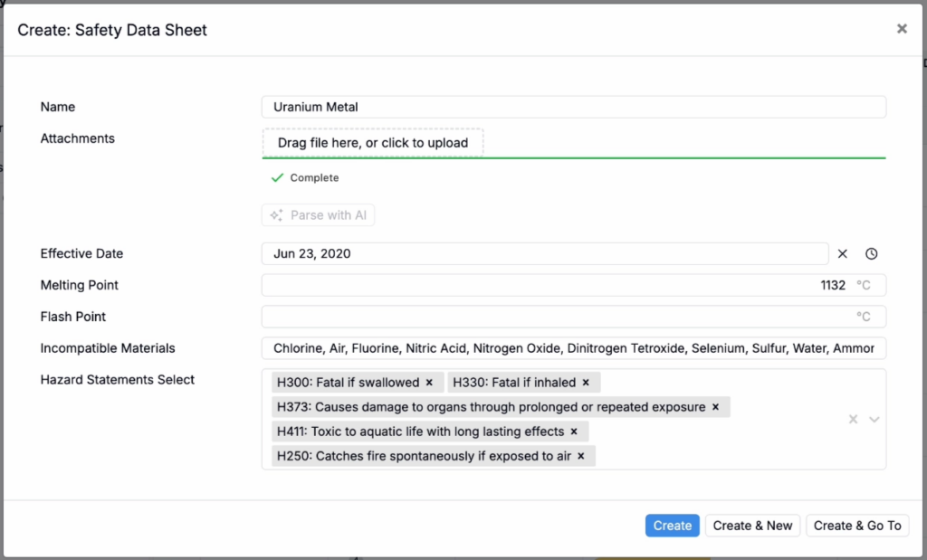The height and width of the screenshot is (560, 927).
Task: Remove the H411 aquatic toxicity tag
Action: pos(574,432)
